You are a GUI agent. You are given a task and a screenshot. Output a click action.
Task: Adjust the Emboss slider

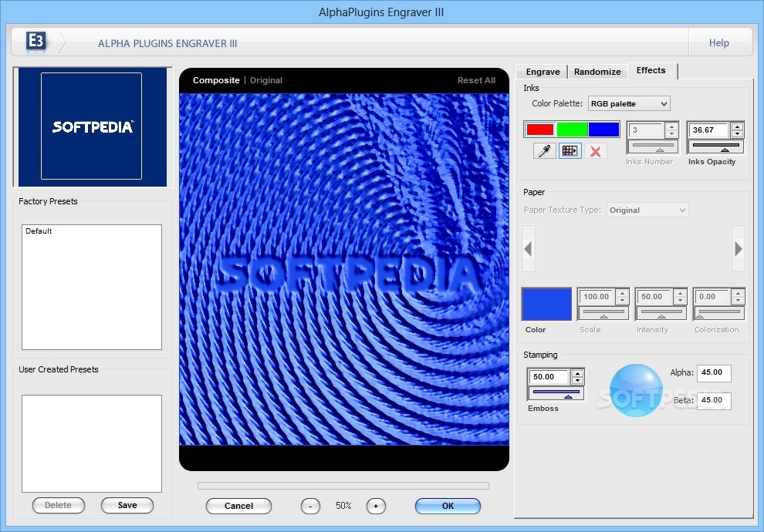(556, 393)
